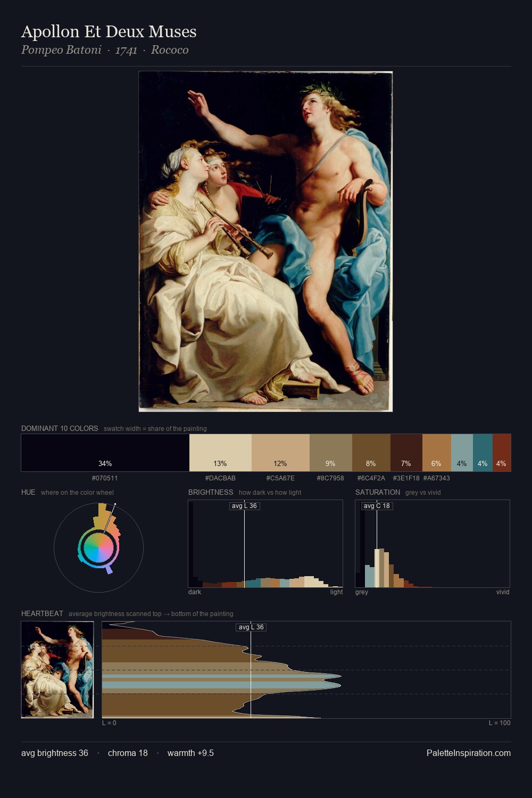Pick the grey-blue 4% swatch
The height and width of the screenshot is (798, 532).
point(462,453)
